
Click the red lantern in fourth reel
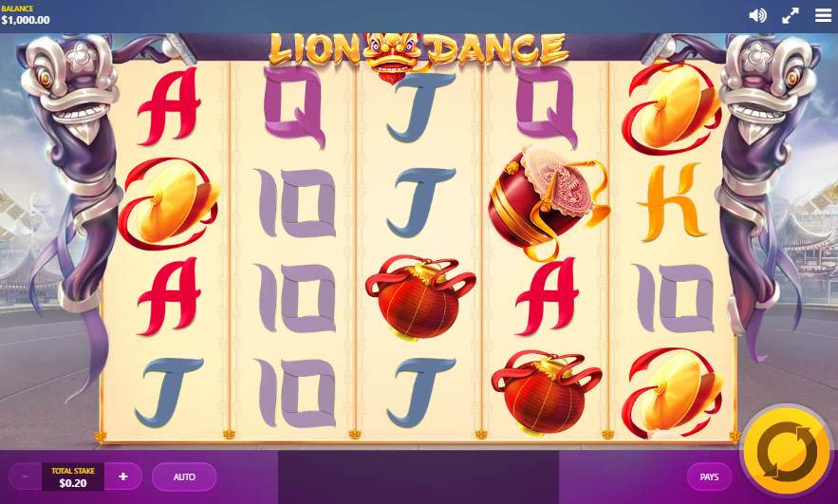point(547,391)
